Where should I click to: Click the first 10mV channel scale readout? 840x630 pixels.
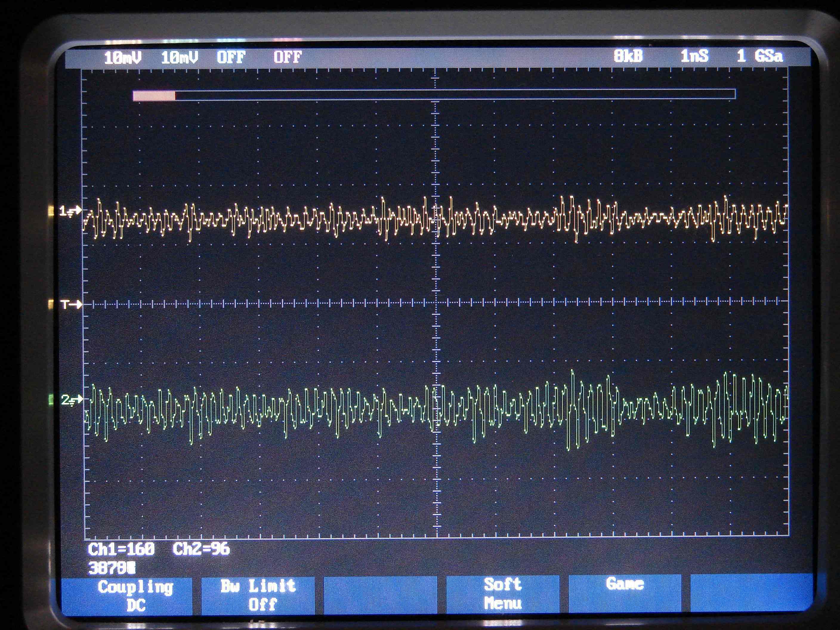click(123, 58)
